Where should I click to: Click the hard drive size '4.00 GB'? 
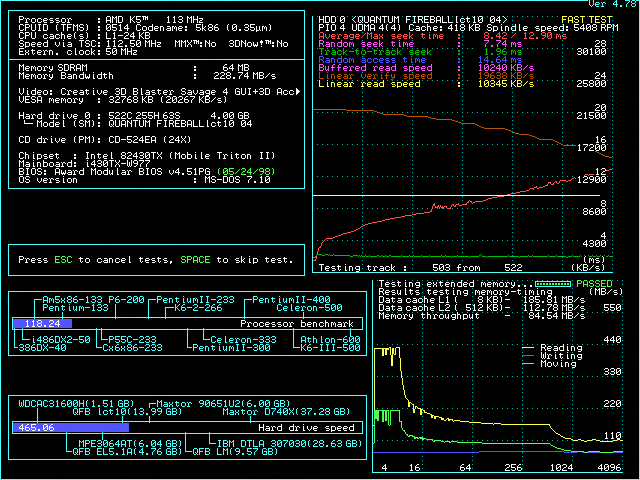pyautogui.click(x=230, y=116)
